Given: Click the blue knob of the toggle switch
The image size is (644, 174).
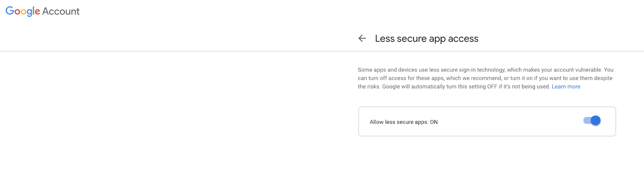Looking at the screenshot, I should (x=596, y=121).
